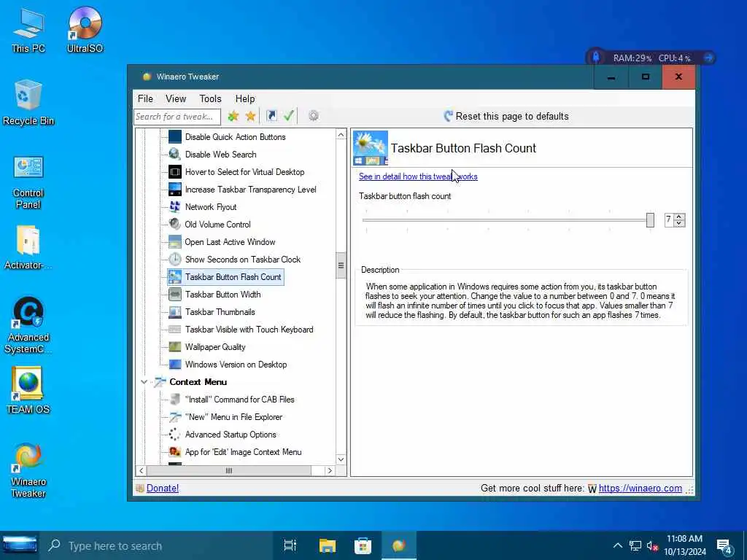Click the Taskbar Button Width icon
This screenshot has height=560, width=747.
tap(175, 295)
